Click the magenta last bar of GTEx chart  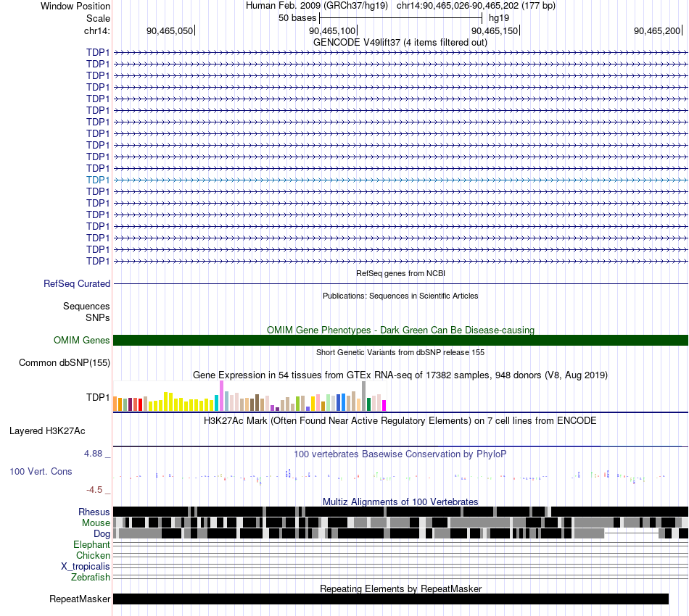[384, 405]
